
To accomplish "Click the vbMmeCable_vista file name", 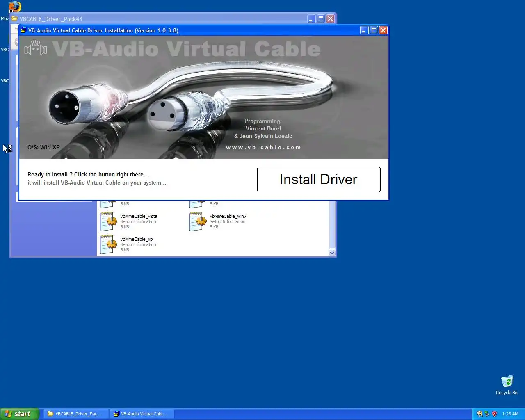I will coord(139,216).
